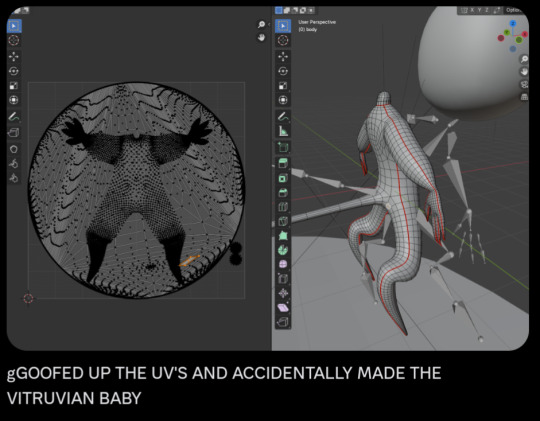The width and height of the screenshot is (540, 421).
Task: Toggle auto merge vertices icon
Action: pos(497,10)
